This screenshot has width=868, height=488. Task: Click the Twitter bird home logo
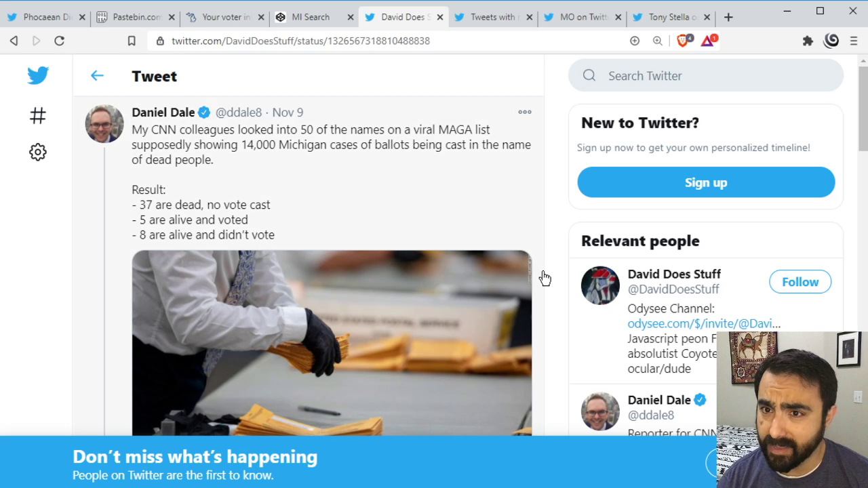(38, 75)
